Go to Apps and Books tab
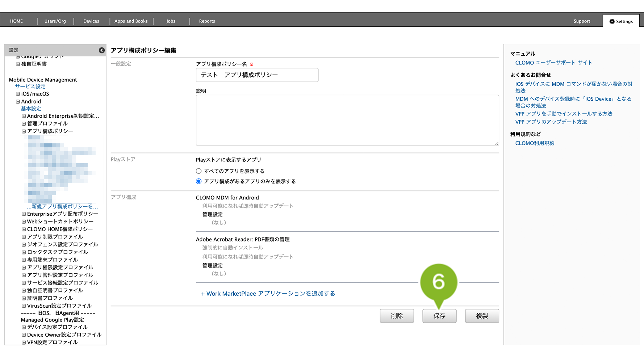This screenshot has height=362, width=644. tap(131, 21)
